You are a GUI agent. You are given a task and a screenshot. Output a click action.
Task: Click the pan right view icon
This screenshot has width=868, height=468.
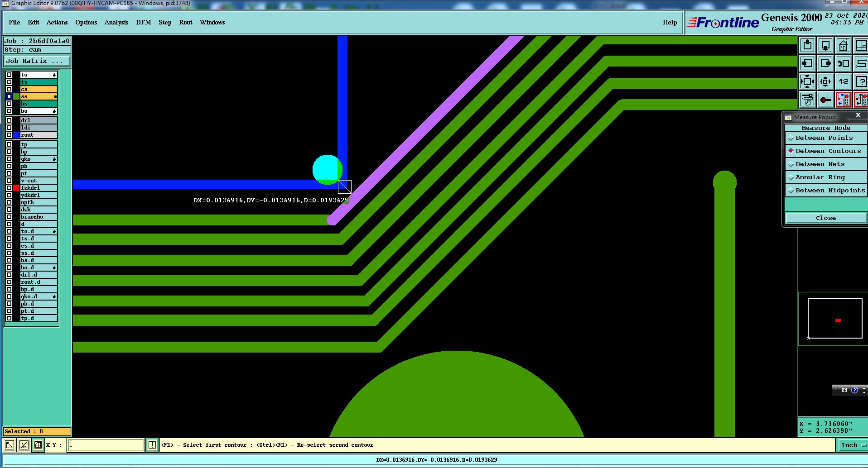pos(825,63)
